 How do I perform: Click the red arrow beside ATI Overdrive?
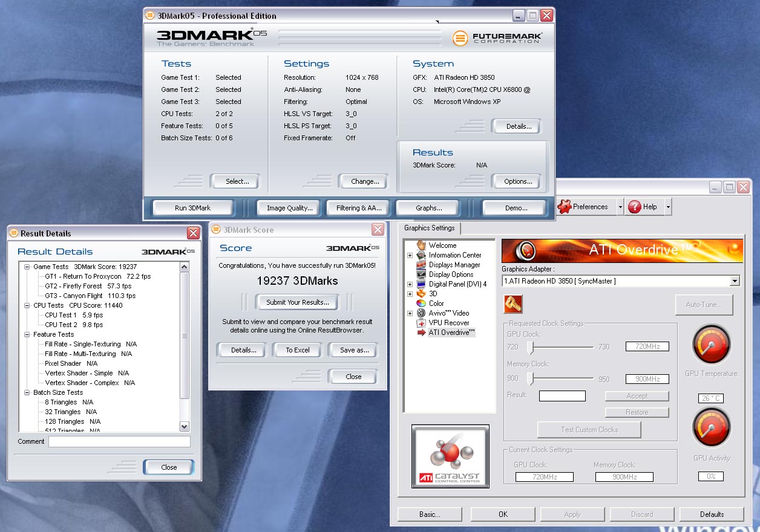[x=421, y=332]
